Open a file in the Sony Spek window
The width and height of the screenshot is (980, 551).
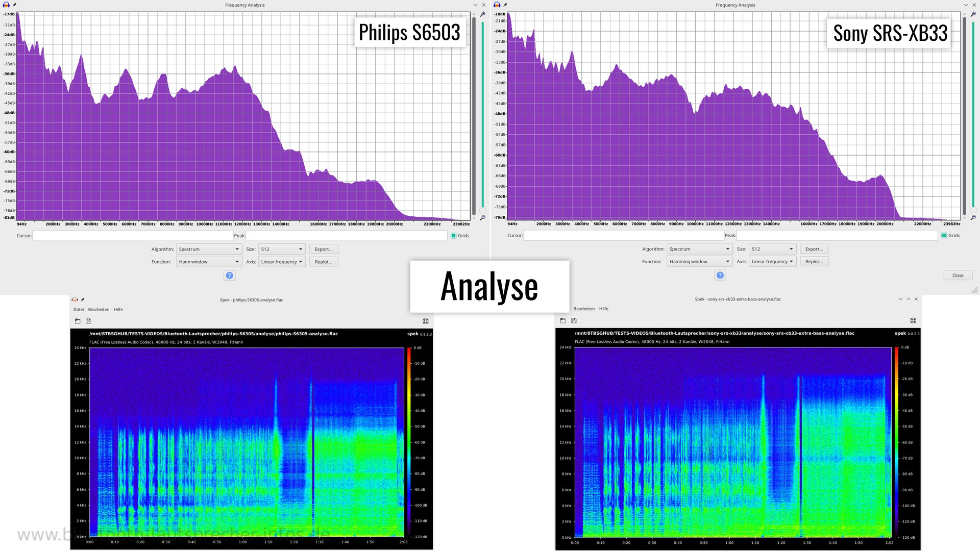563,320
